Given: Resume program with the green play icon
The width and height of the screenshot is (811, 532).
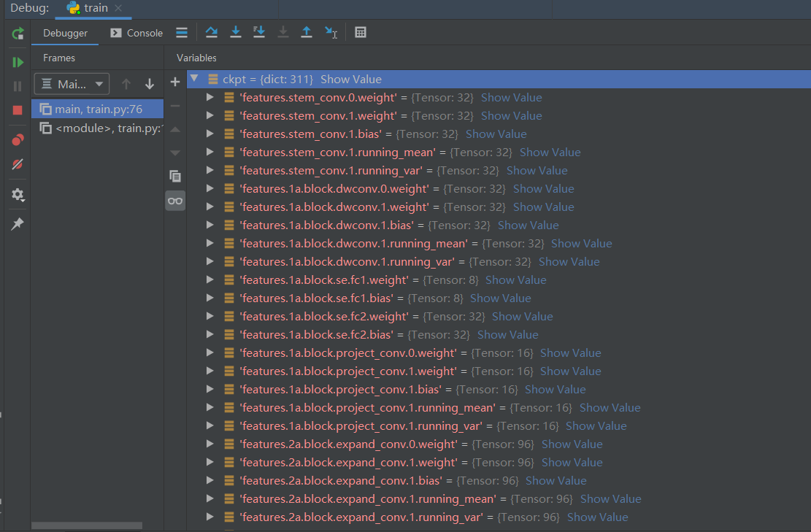Looking at the screenshot, I should pyautogui.click(x=18, y=62).
